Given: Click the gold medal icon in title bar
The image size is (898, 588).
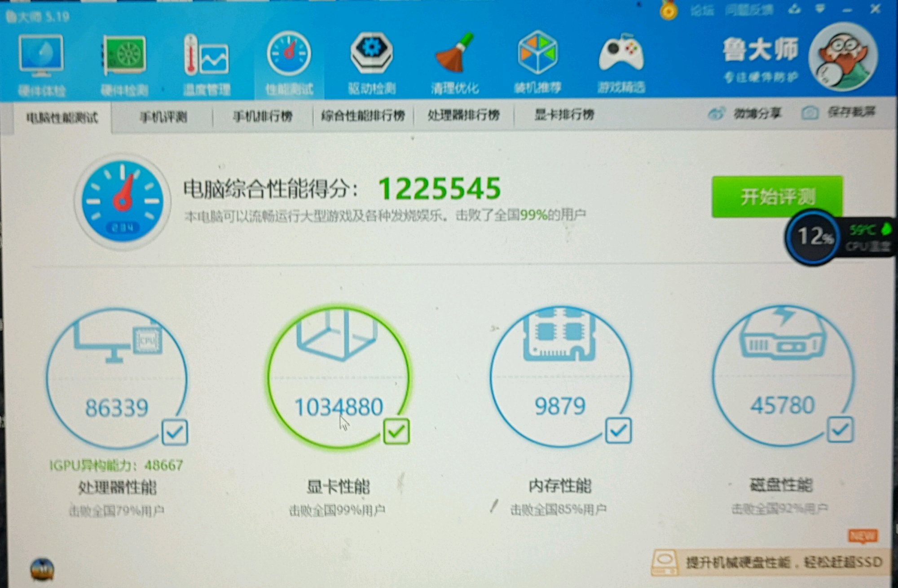Looking at the screenshot, I should [668, 9].
